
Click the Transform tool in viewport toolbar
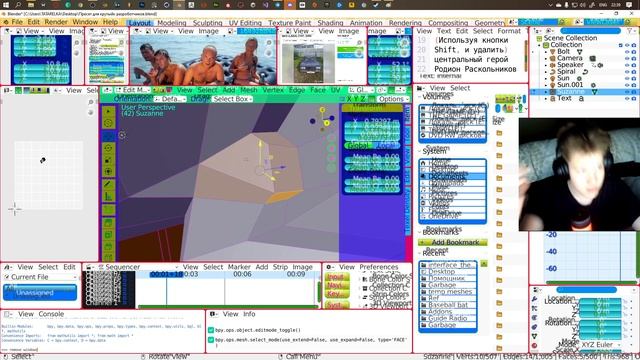point(108,172)
